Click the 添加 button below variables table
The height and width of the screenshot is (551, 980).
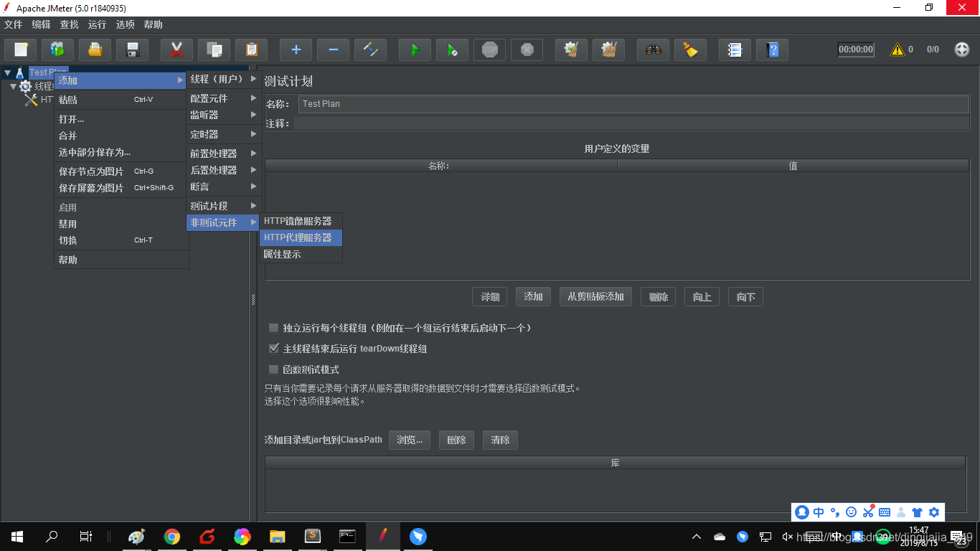[x=533, y=297]
